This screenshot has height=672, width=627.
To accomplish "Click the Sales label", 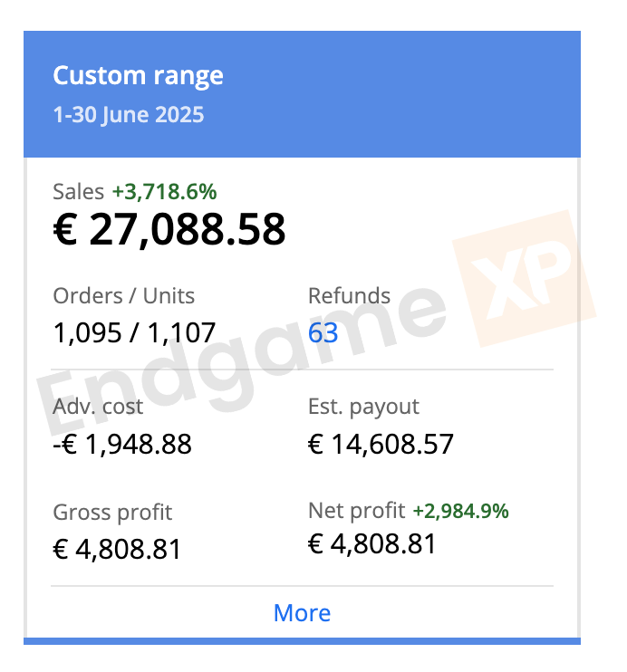I will (x=78, y=191).
